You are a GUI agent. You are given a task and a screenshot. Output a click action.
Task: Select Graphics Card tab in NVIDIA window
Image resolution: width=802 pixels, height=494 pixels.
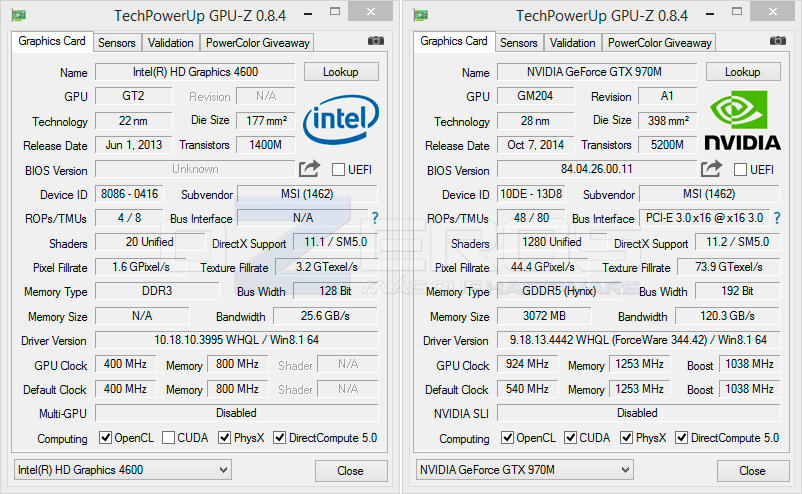pyautogui.click(x=454, y=41)
